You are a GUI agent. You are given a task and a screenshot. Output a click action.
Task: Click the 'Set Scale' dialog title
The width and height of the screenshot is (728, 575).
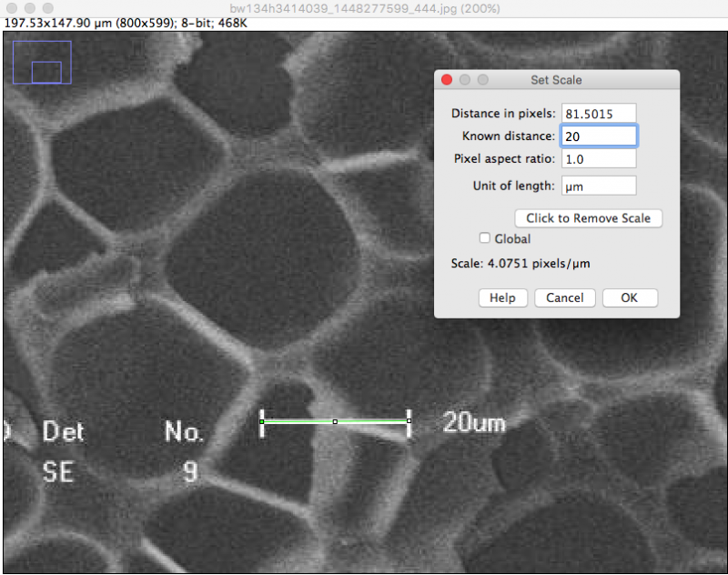(556, 80)
